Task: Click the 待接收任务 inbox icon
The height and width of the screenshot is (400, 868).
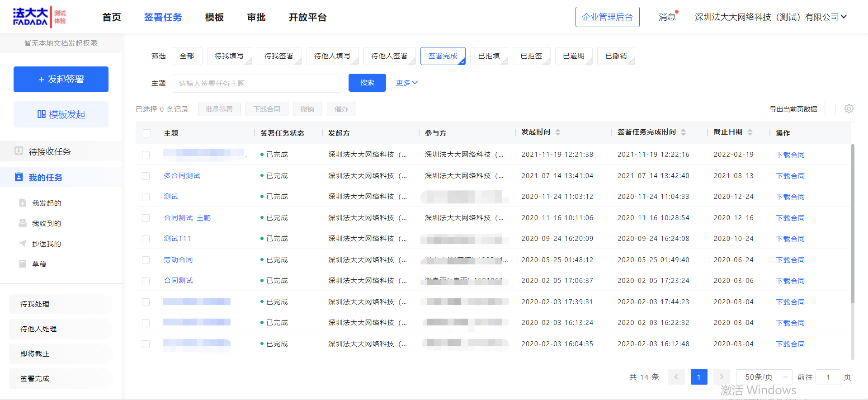Action: pos(19,151)
